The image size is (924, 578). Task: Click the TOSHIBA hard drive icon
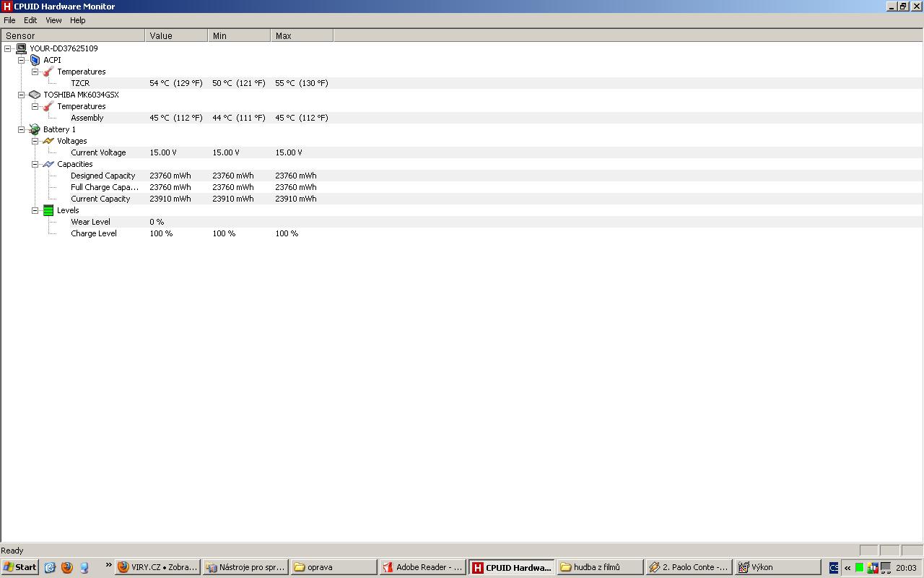[35, 95]
